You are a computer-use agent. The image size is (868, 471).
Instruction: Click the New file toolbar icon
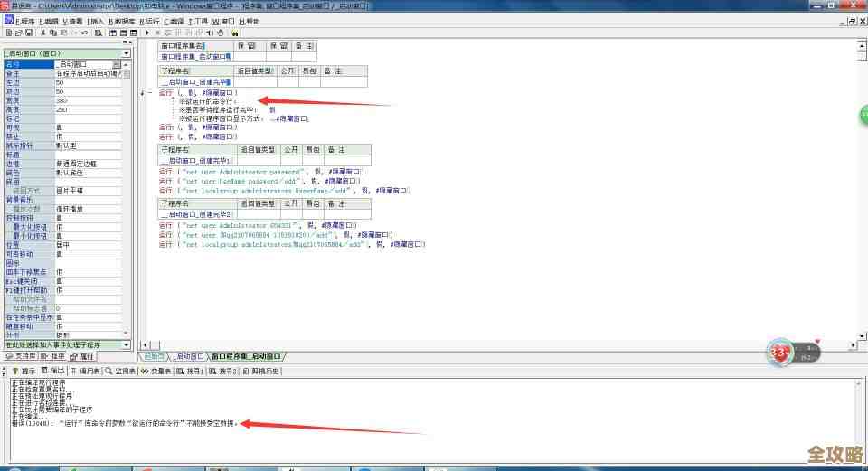click(x=6, y=33)
